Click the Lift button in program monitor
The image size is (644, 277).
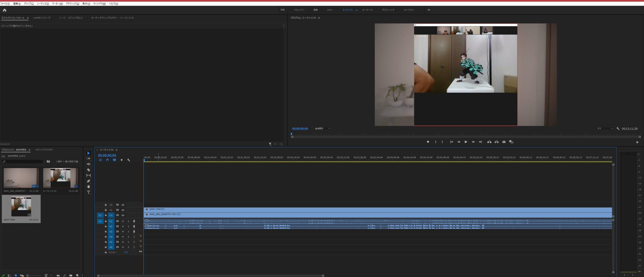[489, 142]
